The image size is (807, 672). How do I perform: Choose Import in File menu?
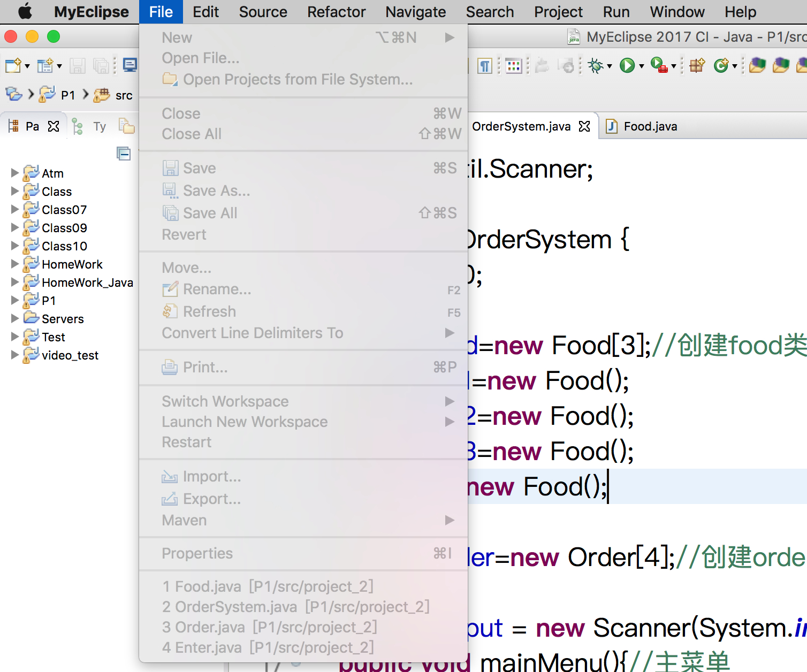point(303,476)
